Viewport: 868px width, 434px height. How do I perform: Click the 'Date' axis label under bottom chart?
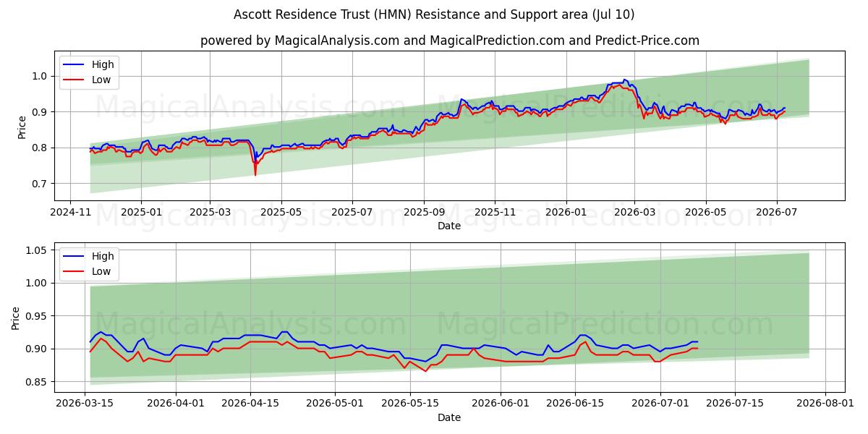click(x=449, y=418)
